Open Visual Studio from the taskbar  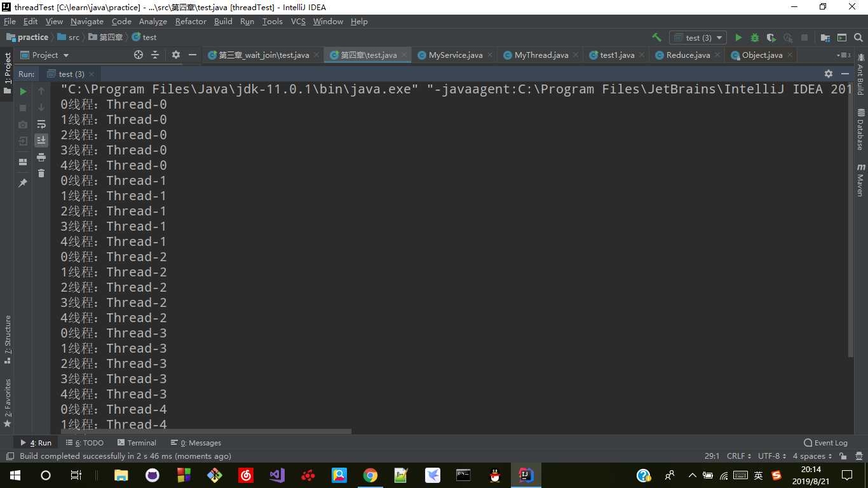coord(276,475)
